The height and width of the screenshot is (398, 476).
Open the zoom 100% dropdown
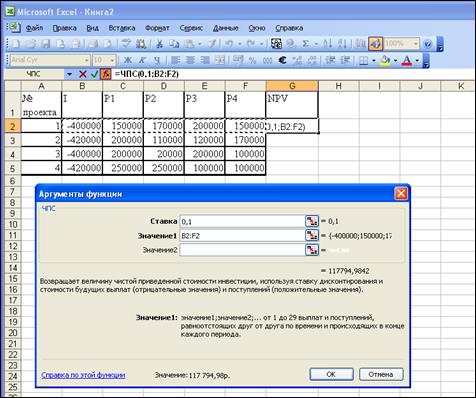point(416,44)
